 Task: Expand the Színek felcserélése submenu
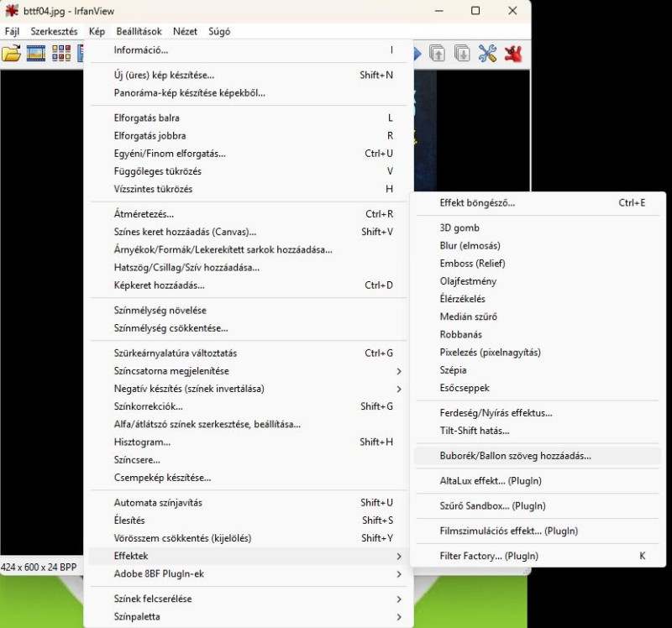(x=249, y=599)
